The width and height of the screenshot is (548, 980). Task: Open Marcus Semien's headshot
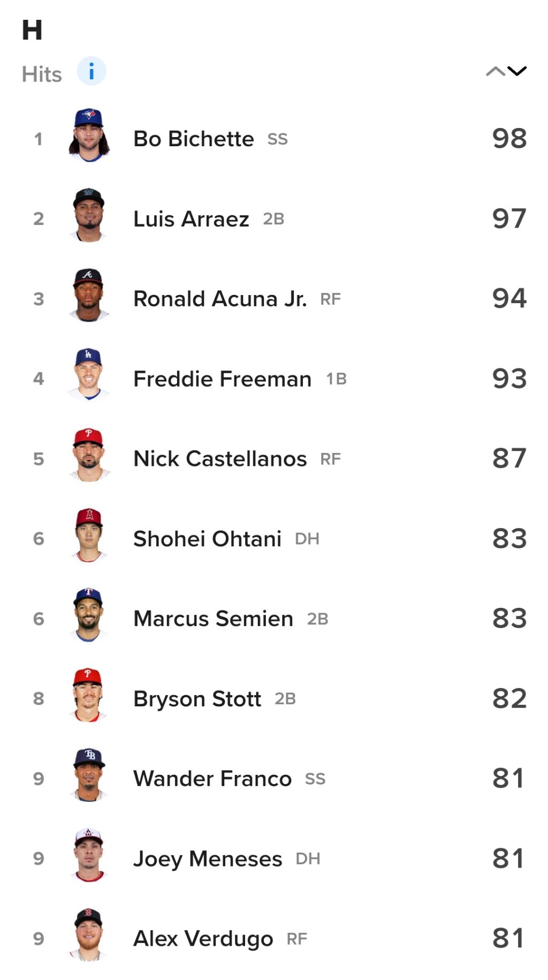tap(89, 615)
